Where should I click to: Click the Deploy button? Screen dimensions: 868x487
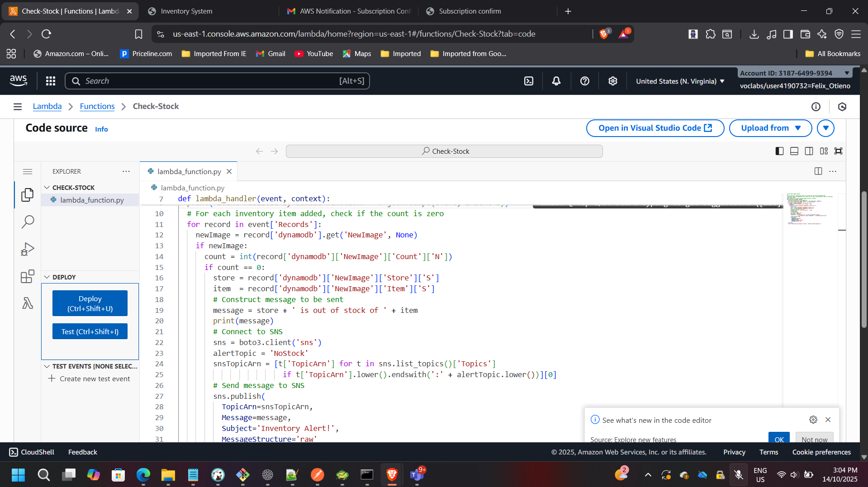click(90, 303)
